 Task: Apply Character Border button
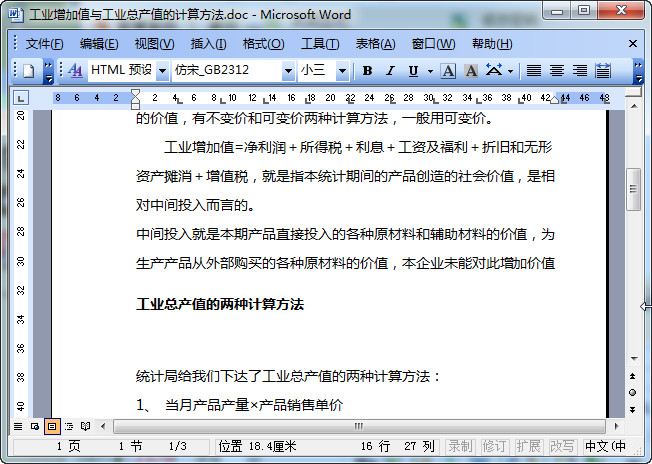(448, 71)
